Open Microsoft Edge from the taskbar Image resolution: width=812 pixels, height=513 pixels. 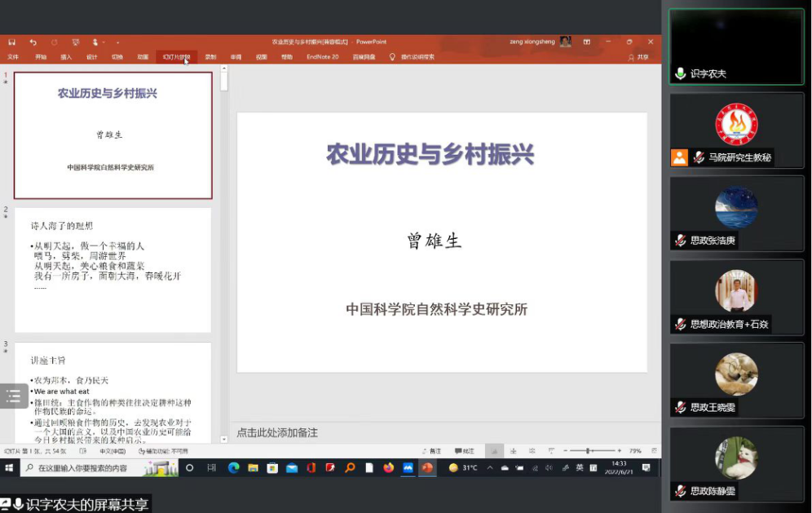[x=233, y=468]
